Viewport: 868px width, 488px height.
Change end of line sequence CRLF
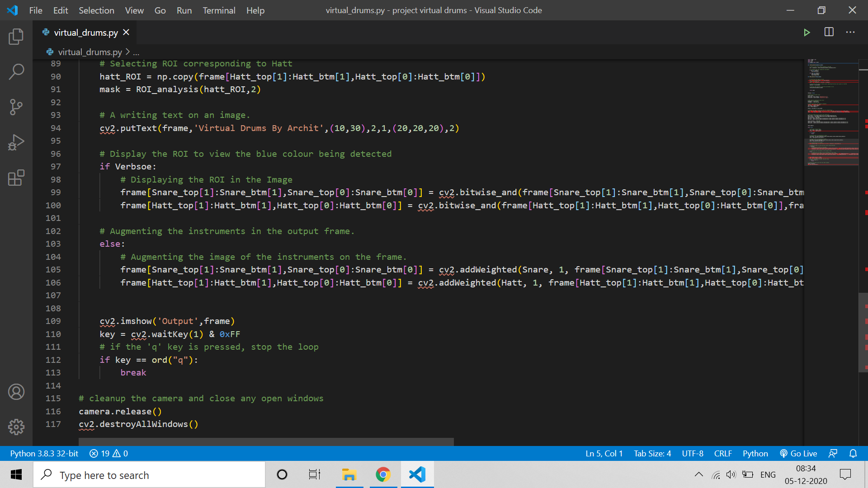[723, 453]
